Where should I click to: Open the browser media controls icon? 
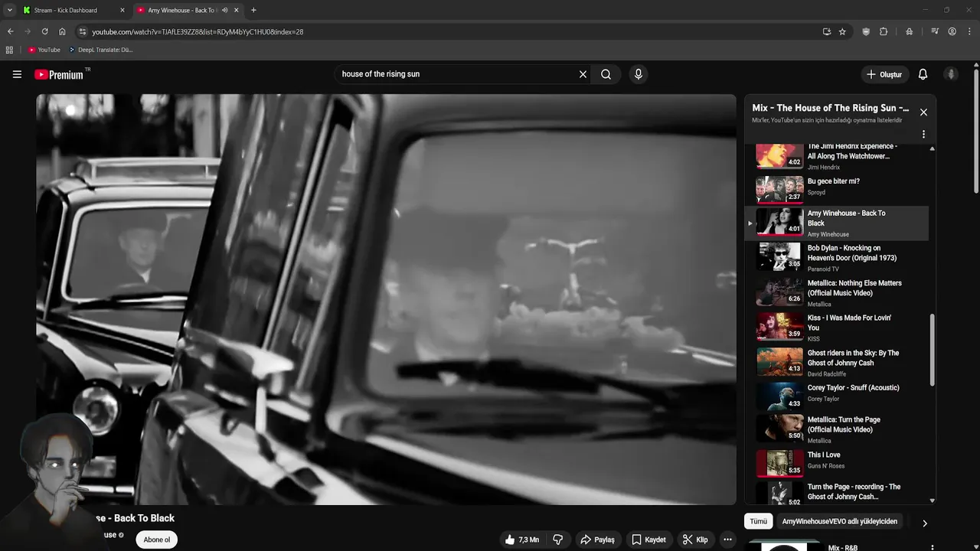coord(935,31)
